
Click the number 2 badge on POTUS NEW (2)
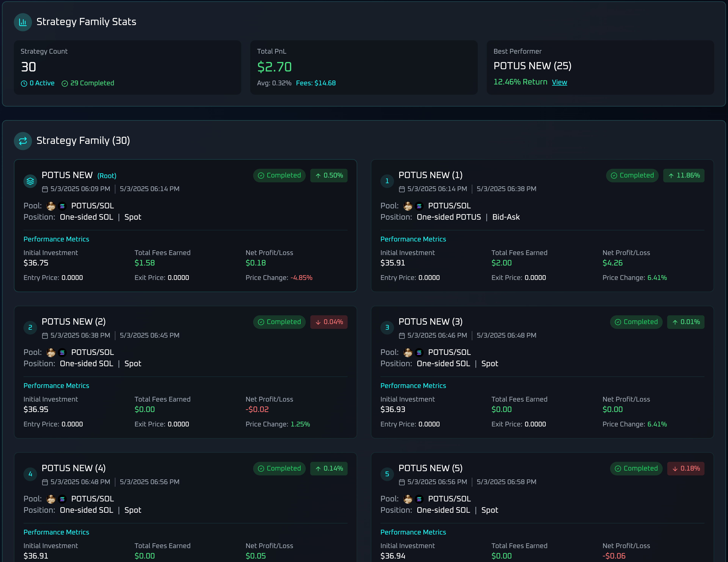pos(30,327)
